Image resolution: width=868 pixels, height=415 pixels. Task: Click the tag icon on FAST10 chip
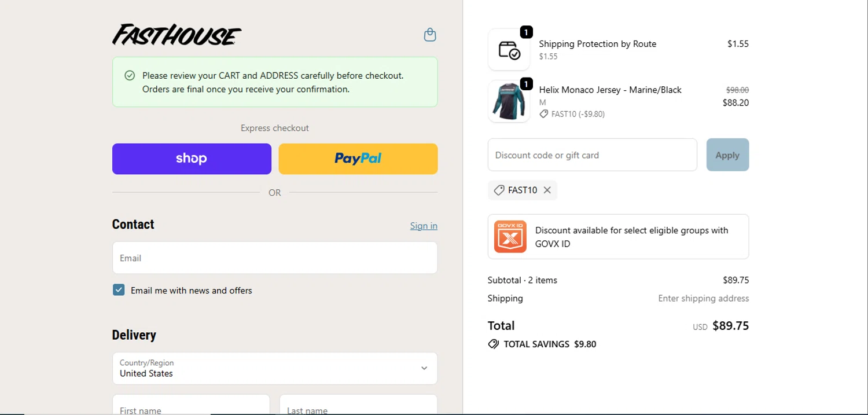click(499, 190)
